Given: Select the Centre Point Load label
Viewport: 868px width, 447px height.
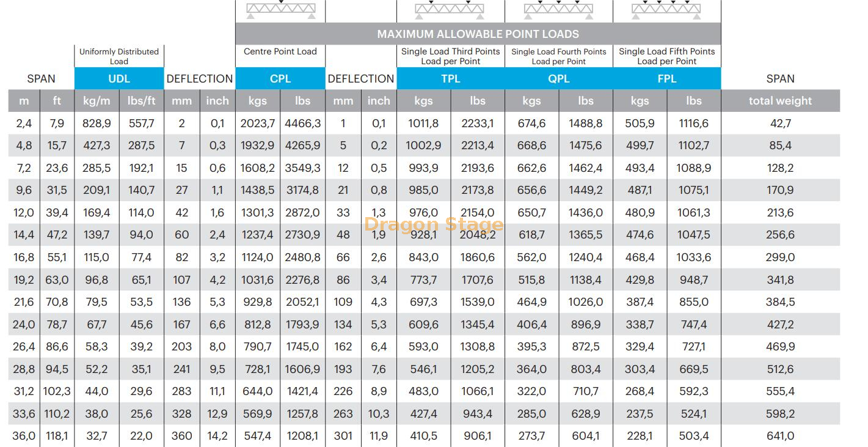Looking at the screenshot, I should pos(280,51).
